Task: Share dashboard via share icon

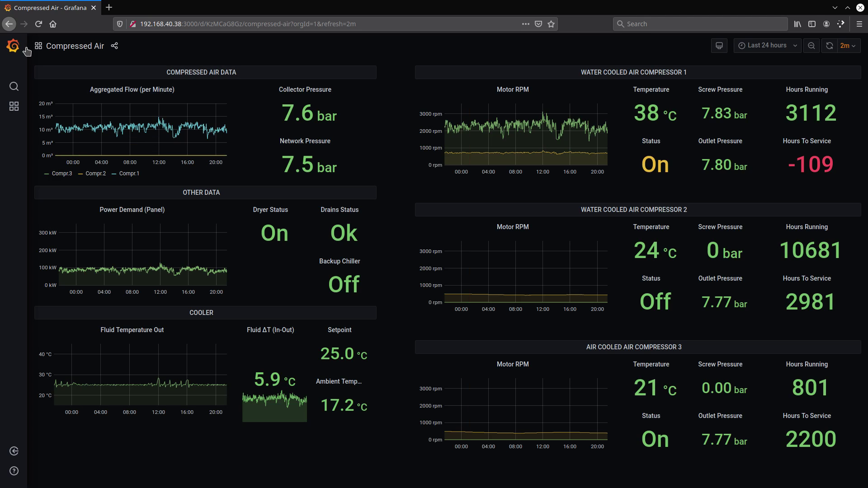Action: pos(114,46)
